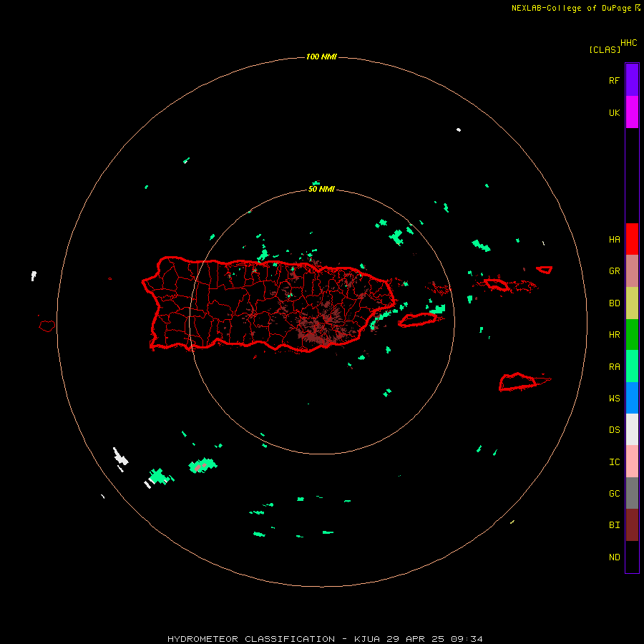Select the GC gray legend swatch

tap(632, 493)
